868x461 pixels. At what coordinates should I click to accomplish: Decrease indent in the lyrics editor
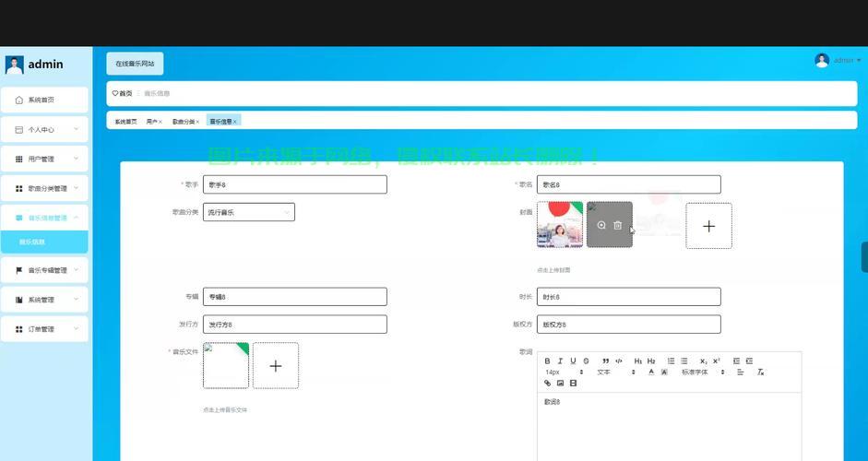[x=736, y=361]
